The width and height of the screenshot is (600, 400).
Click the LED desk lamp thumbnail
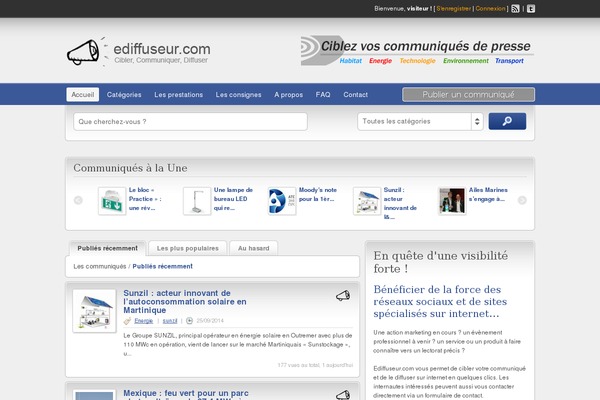[x=197, y=201]
